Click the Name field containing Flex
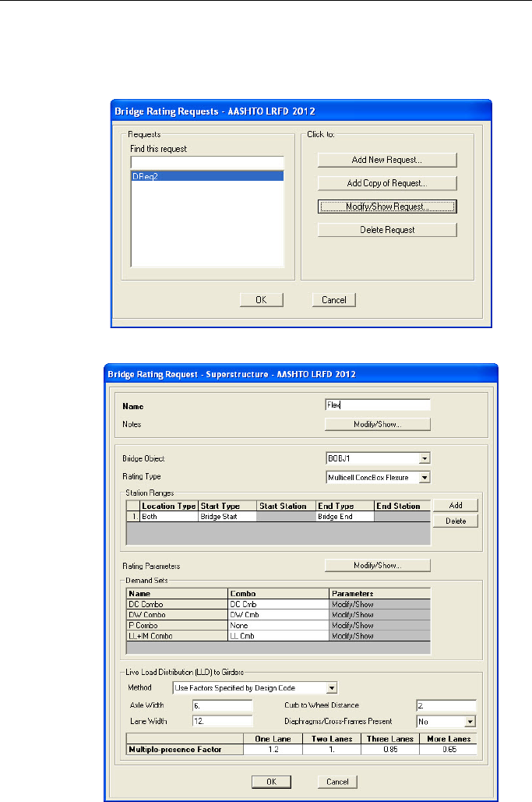Viewport: 532px width, 802px height. (378, 405)
